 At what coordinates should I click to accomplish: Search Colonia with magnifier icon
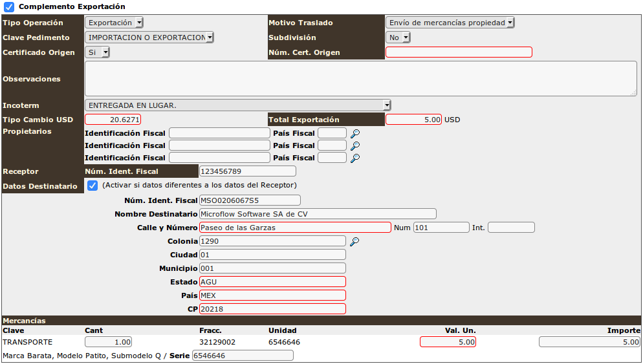pyautogui.click(x=354, y=241)
